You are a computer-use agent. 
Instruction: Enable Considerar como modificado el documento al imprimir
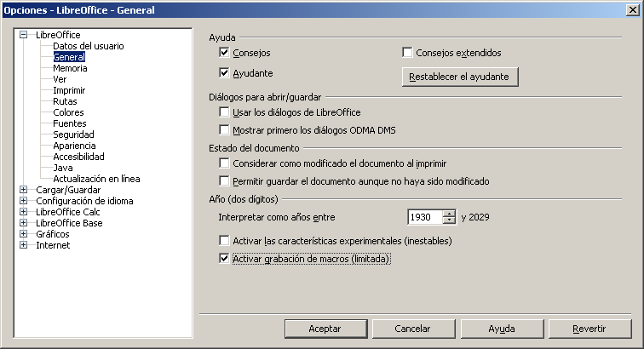224,163
